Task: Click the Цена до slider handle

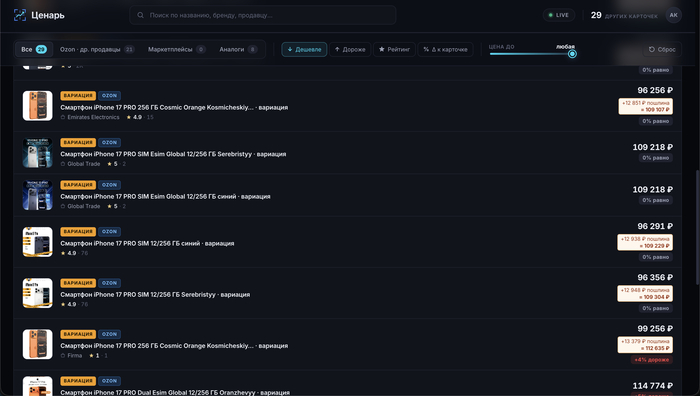Action: [572, 54]
